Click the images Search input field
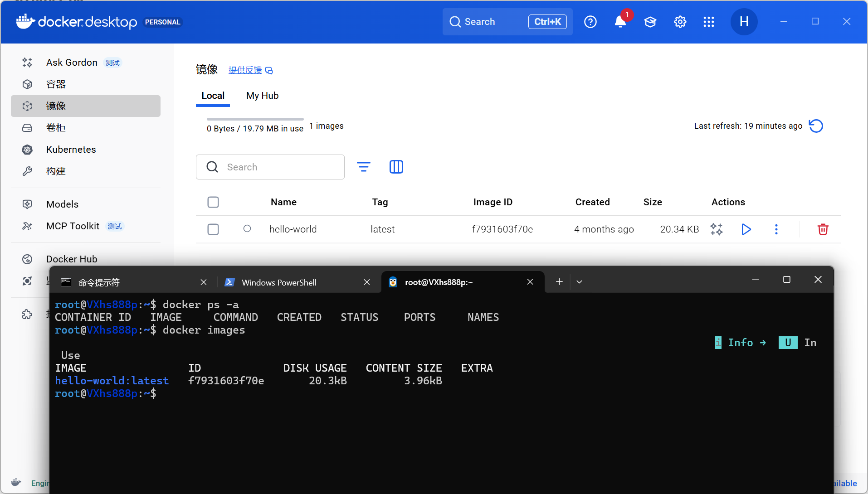 coord(277,167)
